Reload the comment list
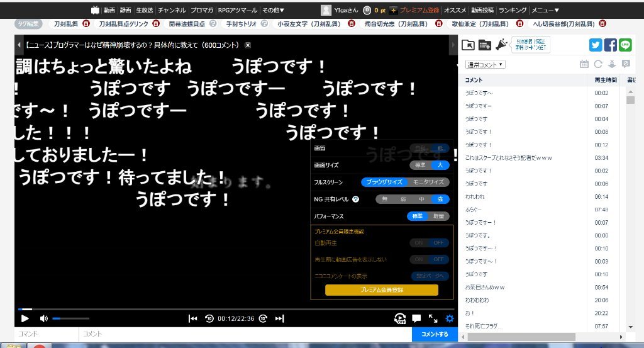This screenshot has width=644, height=348. coord(598,64)
